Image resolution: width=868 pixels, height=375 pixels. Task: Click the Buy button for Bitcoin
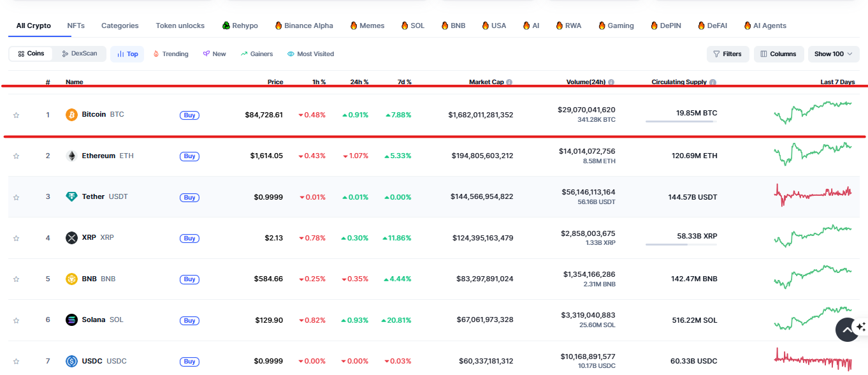189,115
